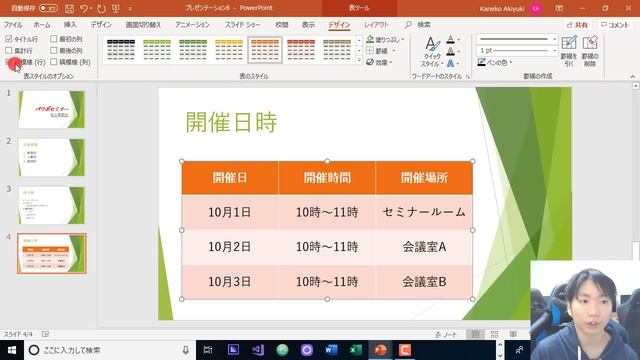Enable the 縞模様 (列) banded columns checkbox

[53, 62]
